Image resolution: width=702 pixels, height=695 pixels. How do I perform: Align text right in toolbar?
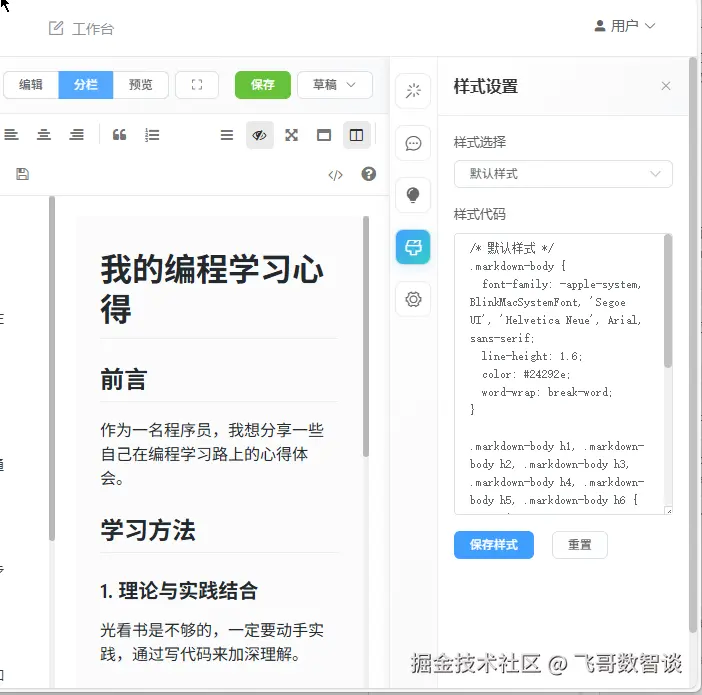77,135
